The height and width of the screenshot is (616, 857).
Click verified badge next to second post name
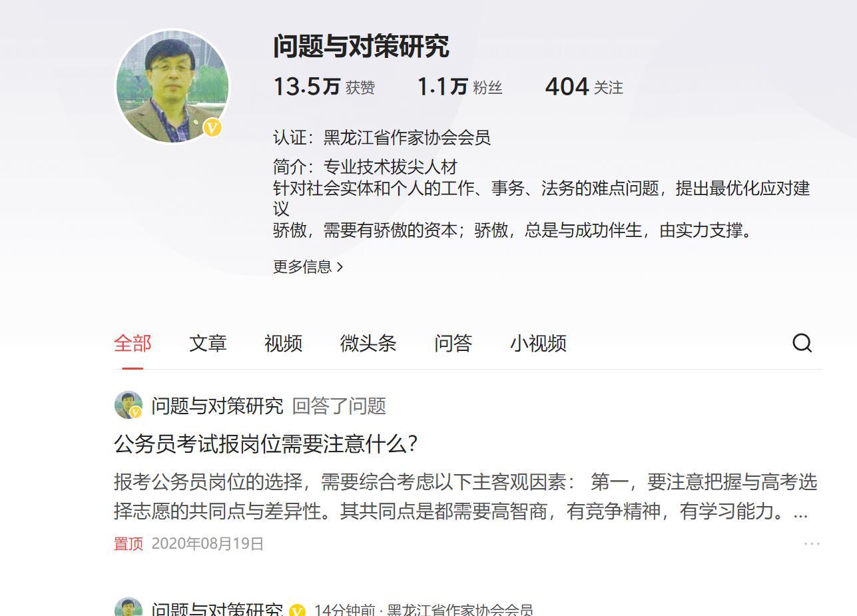tap(297, 610)
